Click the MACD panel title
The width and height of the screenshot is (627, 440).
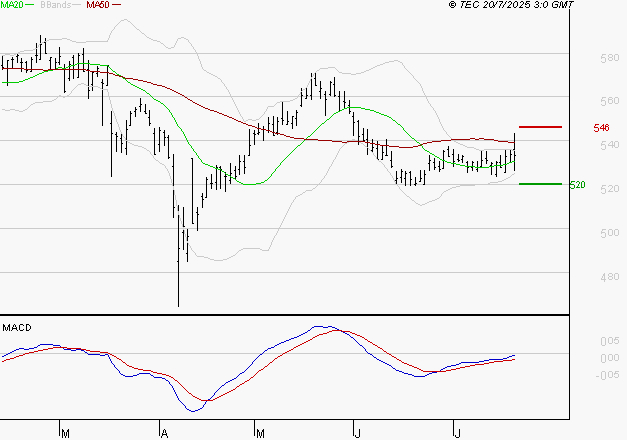17,328
